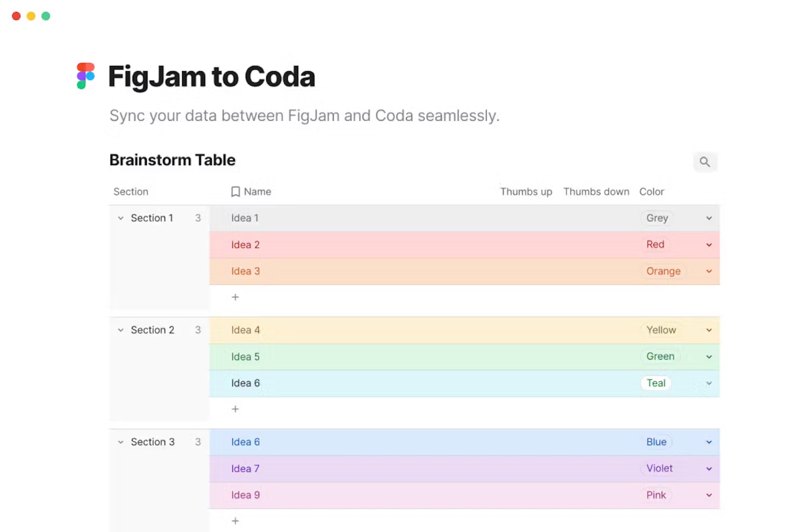This screenshot has height=532, width=810.
Task: Click the Figma logo next to the title
Action: tap(85, 76)
